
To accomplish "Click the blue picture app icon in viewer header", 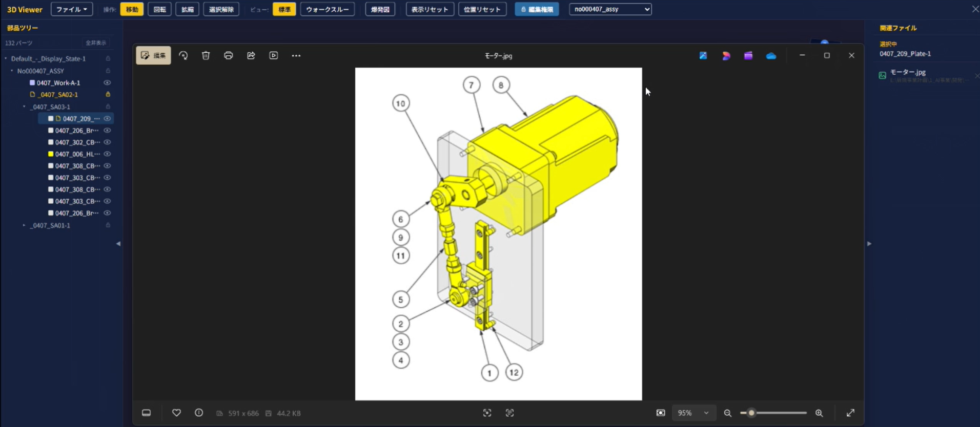I will coord(703,55).
